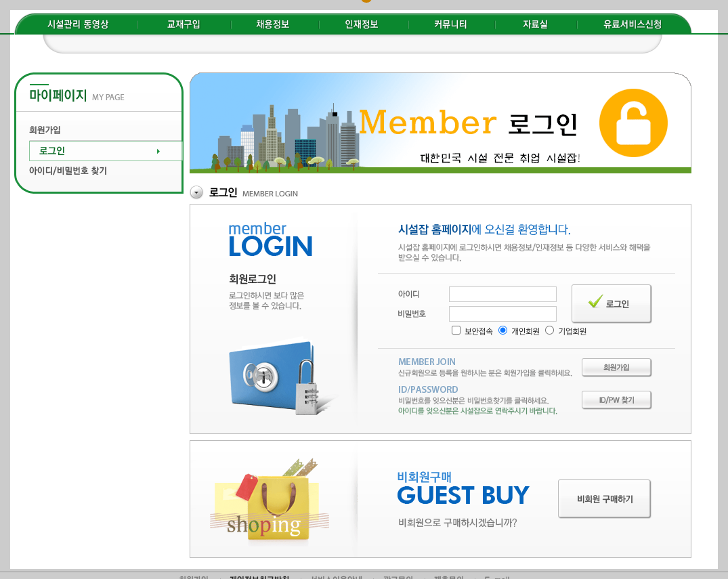Open the 자료실 menu
This screenshot has height=579, width=728.
pos(535,24)
